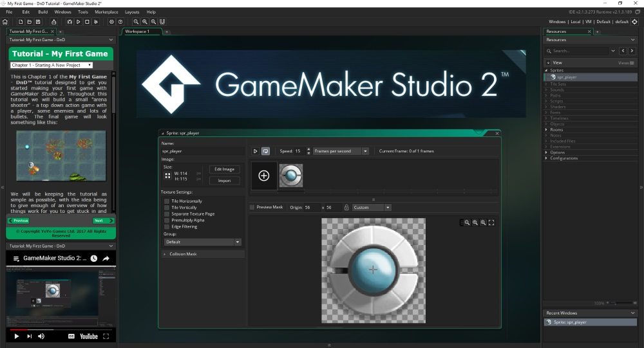
Task: Click the YouTube share arrow icon
Action: tap(106, 258)
